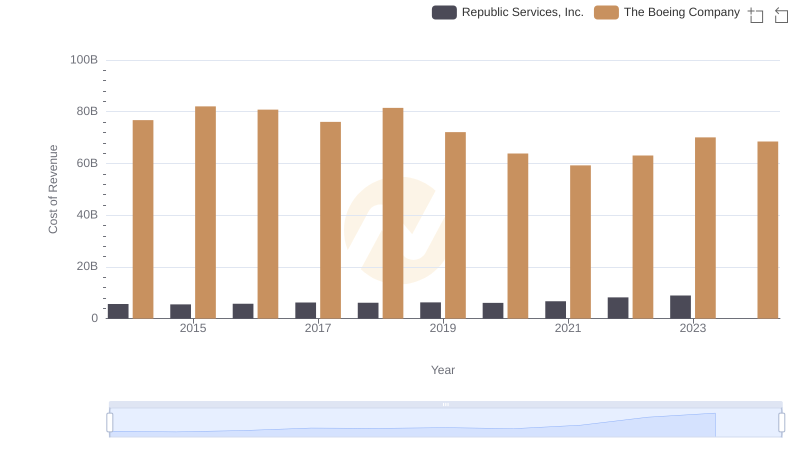Click the data zoom slider preview area

click(x=445, y=423)
